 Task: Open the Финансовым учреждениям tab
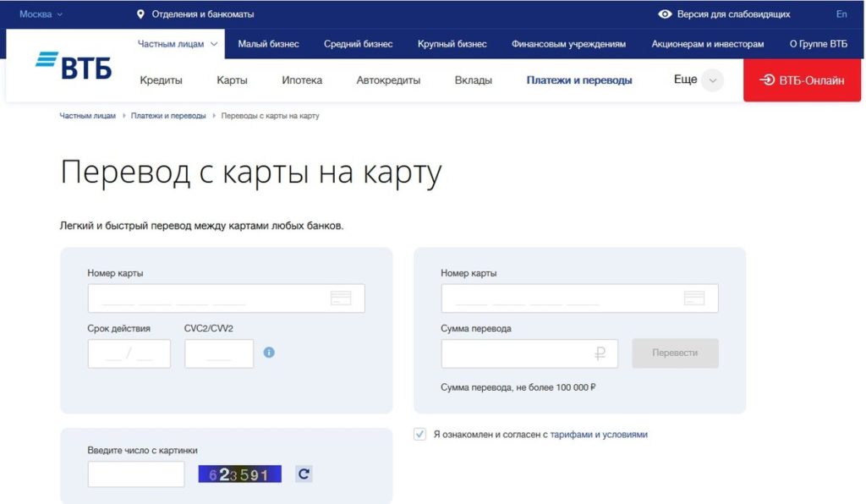[568, 44]
